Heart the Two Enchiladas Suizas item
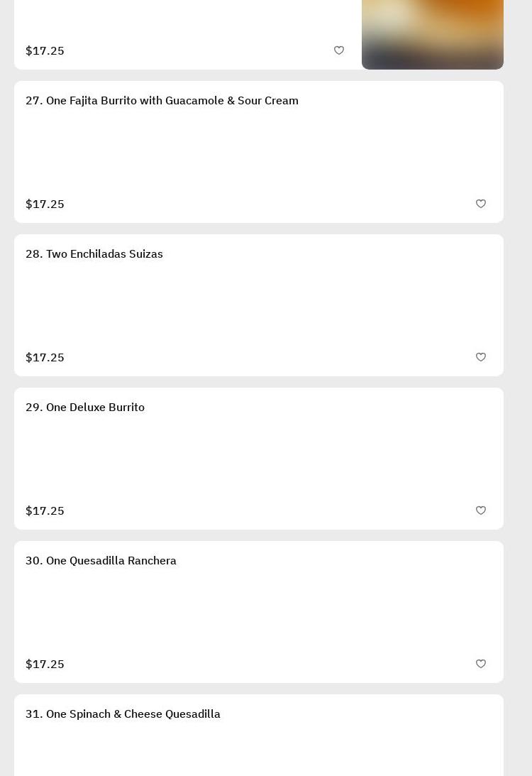 pos(481,357)
